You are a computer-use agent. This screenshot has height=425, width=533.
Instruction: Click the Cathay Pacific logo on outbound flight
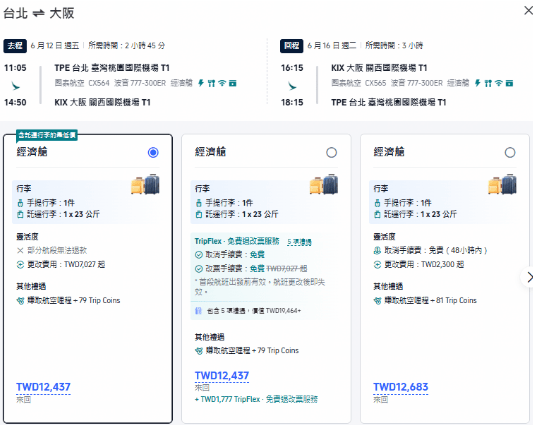click(x=15, y=85)
